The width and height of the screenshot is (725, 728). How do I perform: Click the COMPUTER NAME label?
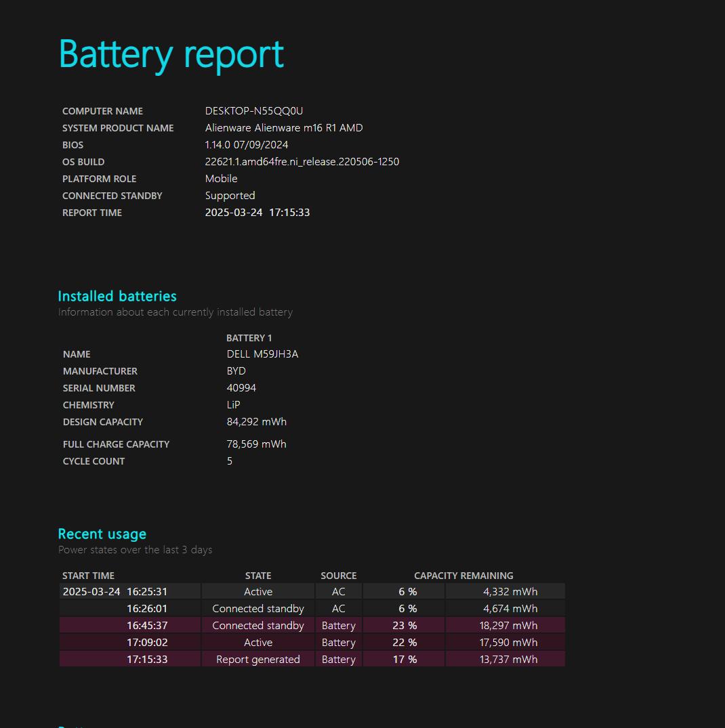pyautogui.click(x=102, y=112)
